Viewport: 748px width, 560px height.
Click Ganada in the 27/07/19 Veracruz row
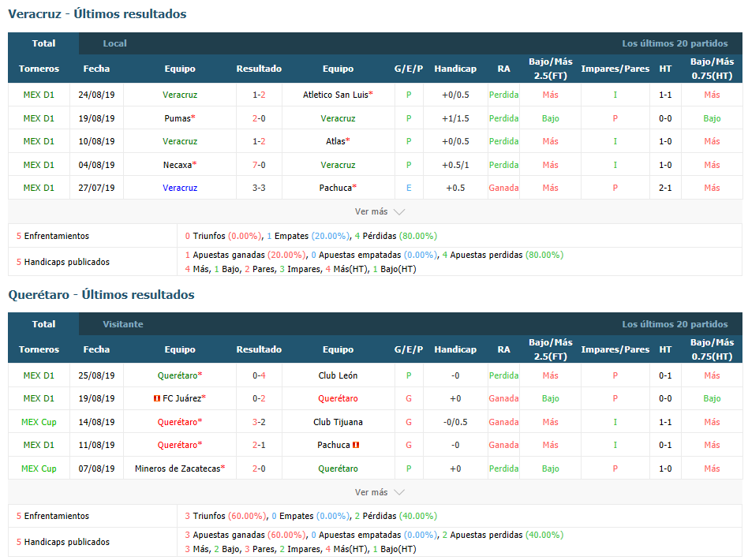click(x=503, y=188)
